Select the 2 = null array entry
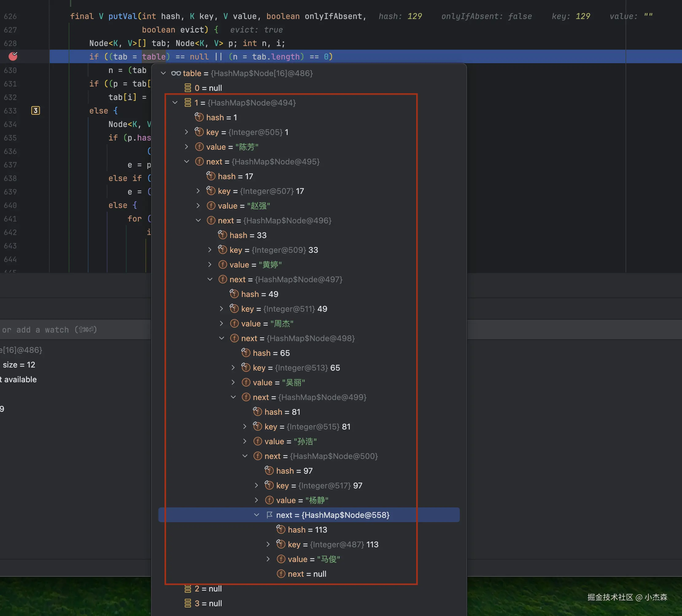The image size is (682, 616). coord(208,589)
